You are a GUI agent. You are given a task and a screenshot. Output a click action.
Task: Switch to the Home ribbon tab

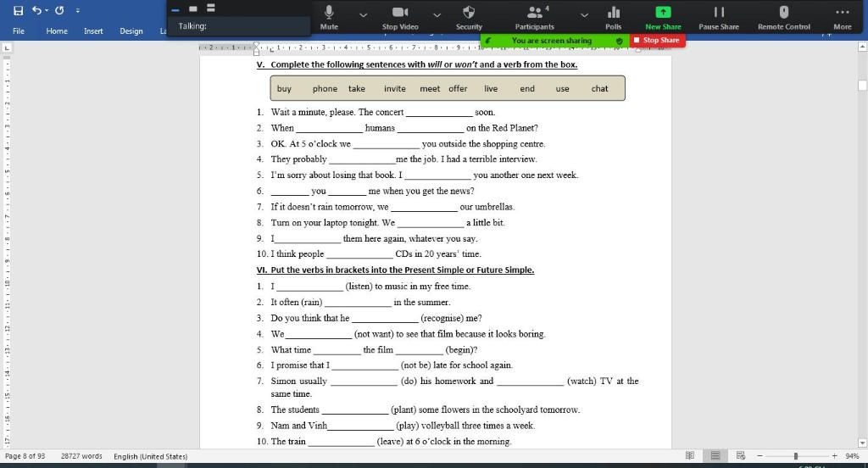click(57, 31)
